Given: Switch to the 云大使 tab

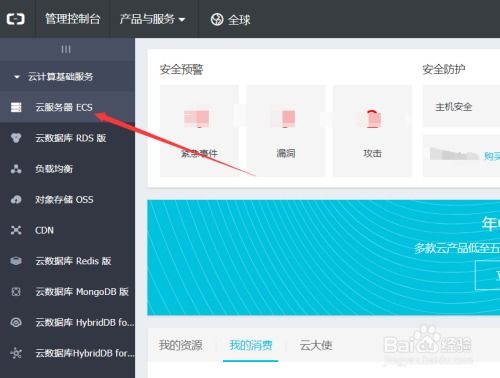Looking at the screenshot, I should click(x=316, y=345).
